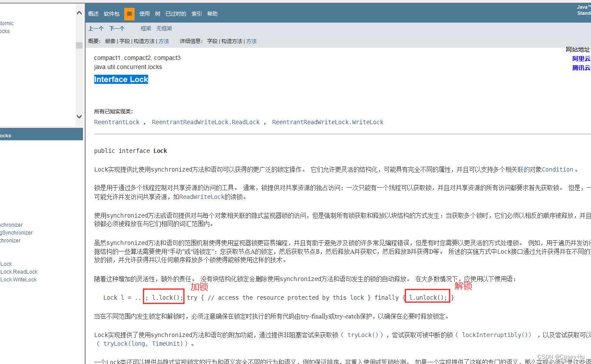Click 构造方法 in the 详细信息 detail row
This screenshot has width=591, height=364.
coord(232,41)
